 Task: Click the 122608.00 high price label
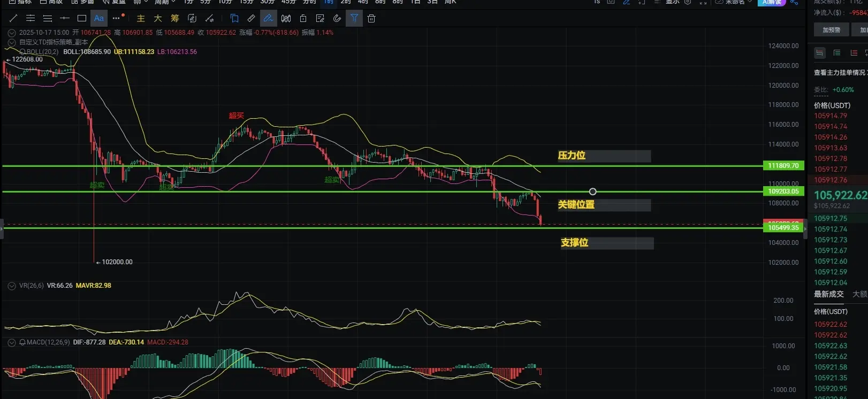pyautogui.click(x=27, y=59)
